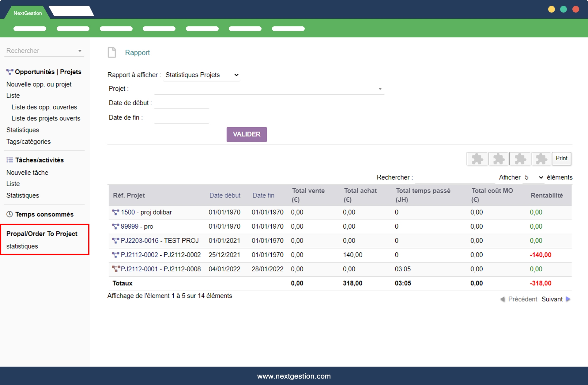Click the first puzzle-piece export button

click(477, 159)
